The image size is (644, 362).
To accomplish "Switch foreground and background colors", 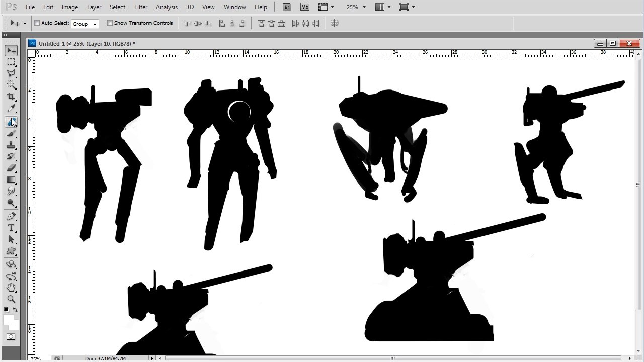I will 16,309.
